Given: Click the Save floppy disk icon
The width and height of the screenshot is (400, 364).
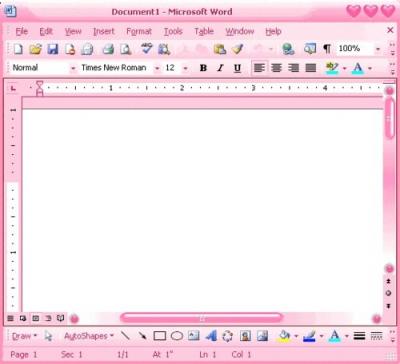Looking at the screenshot, I should pos(53,49).
